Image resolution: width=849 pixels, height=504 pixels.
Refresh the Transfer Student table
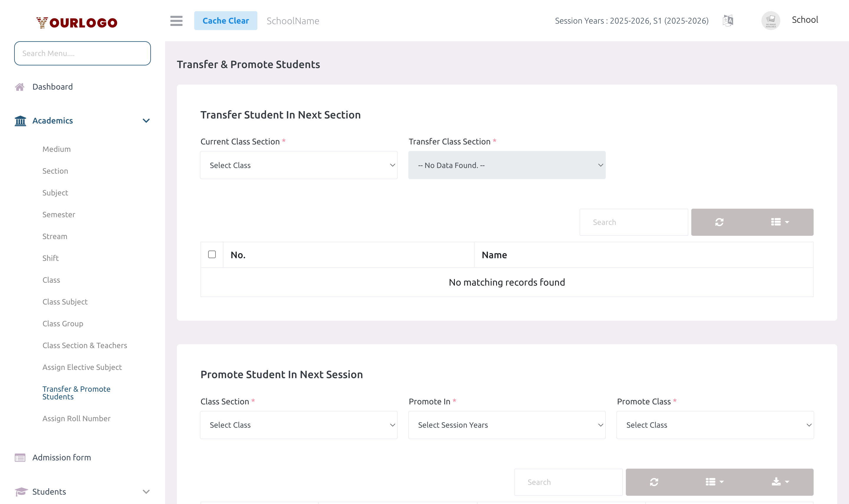point(719,222)
